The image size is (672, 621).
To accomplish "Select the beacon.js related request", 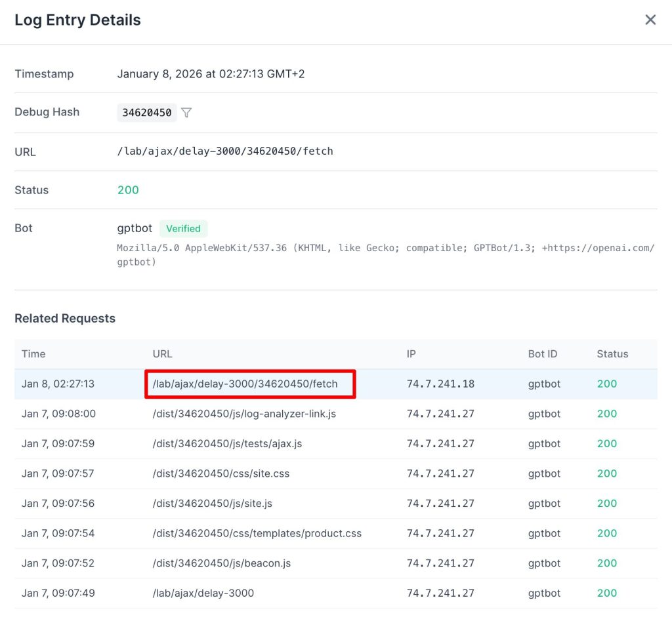I will pos(221,563).
